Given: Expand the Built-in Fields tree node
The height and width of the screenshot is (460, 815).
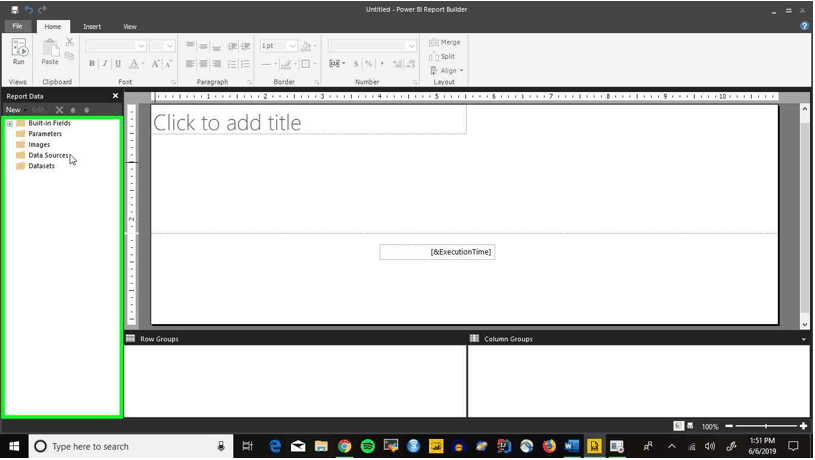Looking at the screenshot, I should point(10,124).
